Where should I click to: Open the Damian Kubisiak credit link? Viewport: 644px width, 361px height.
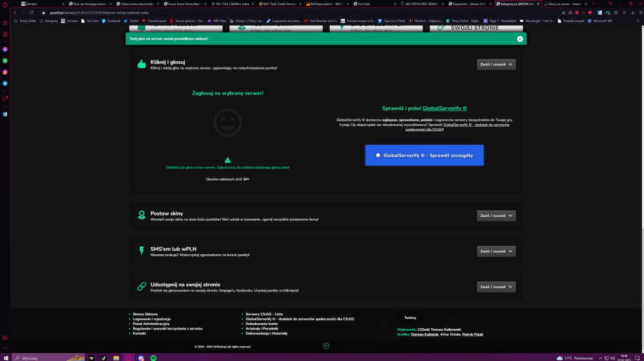[x=424, y=335]
